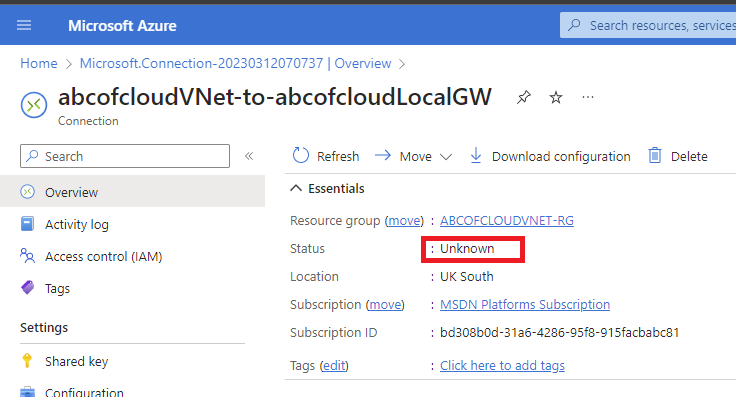Open ABCOFCLOUDVNET-RG resource group
Image resolution: width=736 pixels, height=397 pixels.
(507, 221)
